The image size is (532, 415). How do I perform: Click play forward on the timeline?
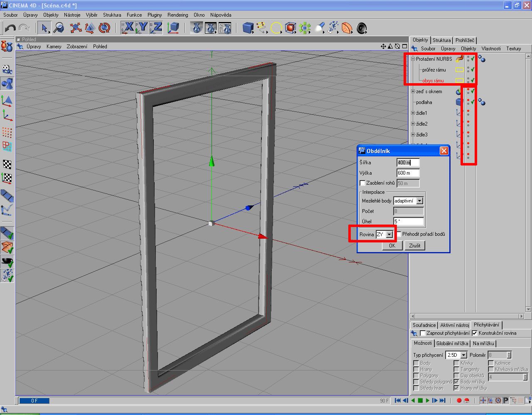[427, 400]
